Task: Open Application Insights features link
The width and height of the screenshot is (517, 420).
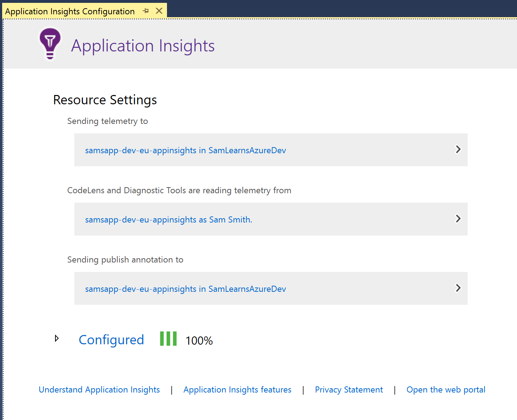Action: coord(237,390)
